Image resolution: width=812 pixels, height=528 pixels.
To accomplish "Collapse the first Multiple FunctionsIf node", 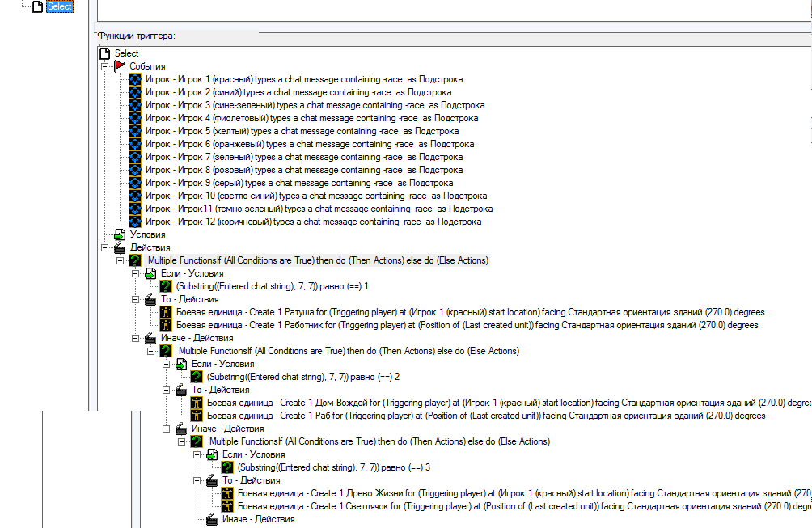I will coord(121,260).
